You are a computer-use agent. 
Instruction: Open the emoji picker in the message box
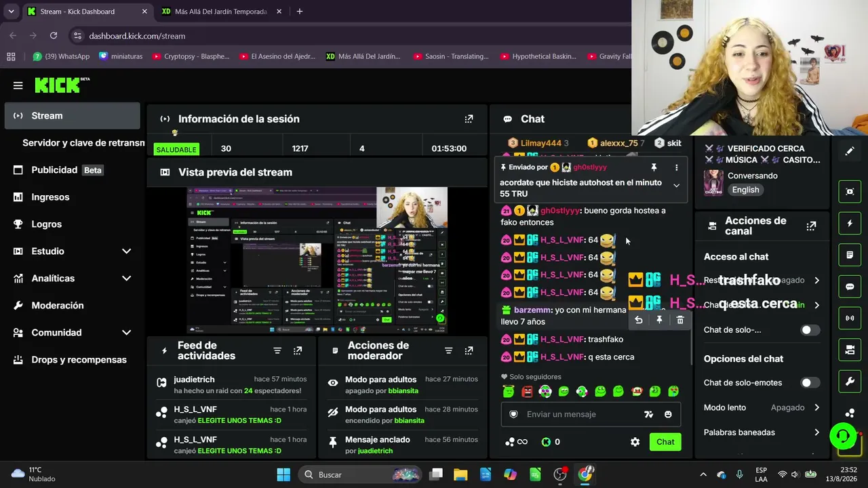tap(668, 414)
